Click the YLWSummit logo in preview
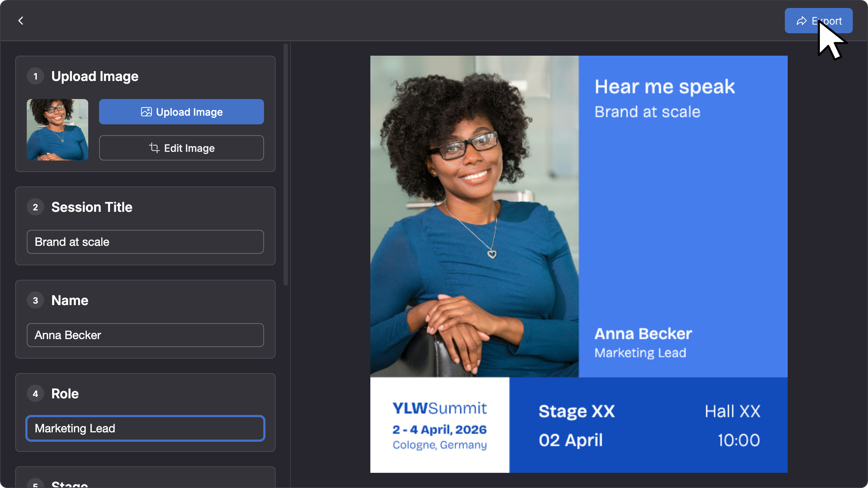The height and width of the screenshot is (488, 868). [x=440, y=408]
